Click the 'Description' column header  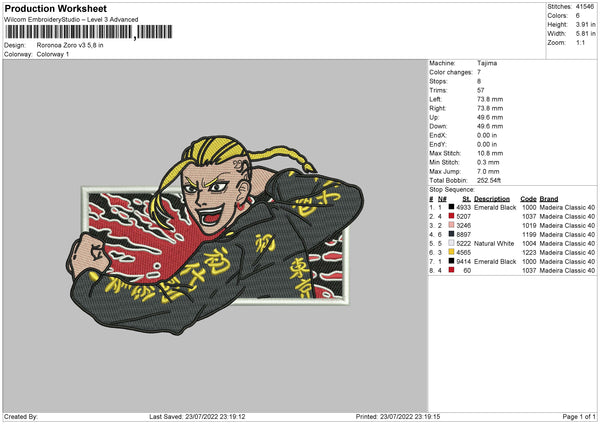pyautogui.click(x=492, y=199)
